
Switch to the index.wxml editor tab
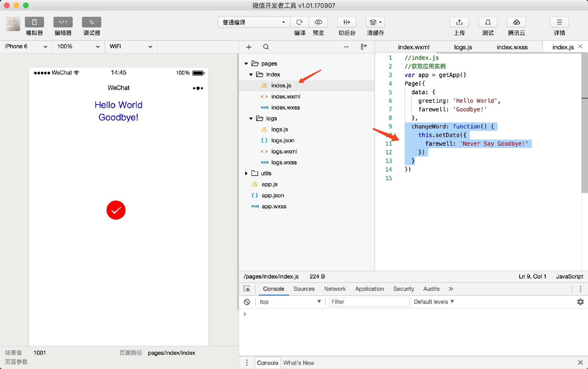414,47
